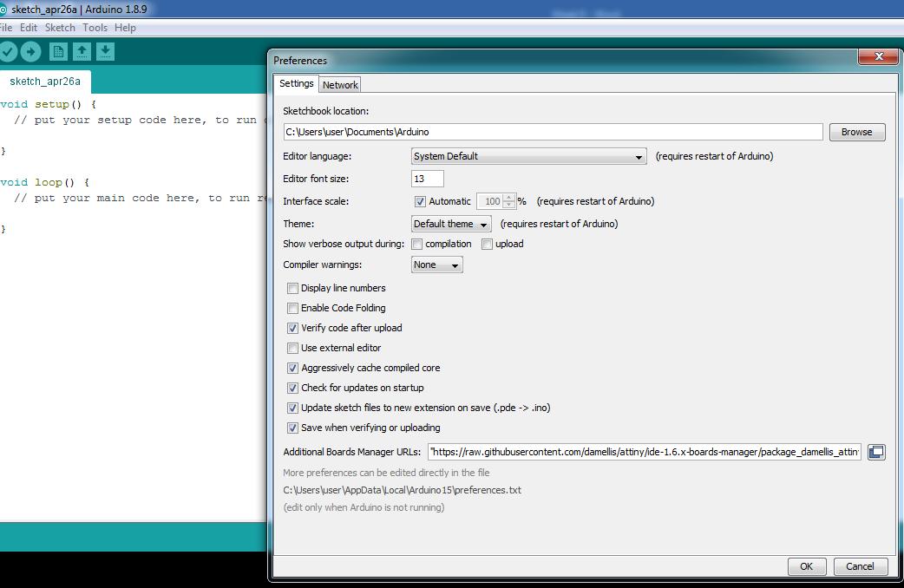Open the File menu
The image size is (904, 588).
pos(6,28)
